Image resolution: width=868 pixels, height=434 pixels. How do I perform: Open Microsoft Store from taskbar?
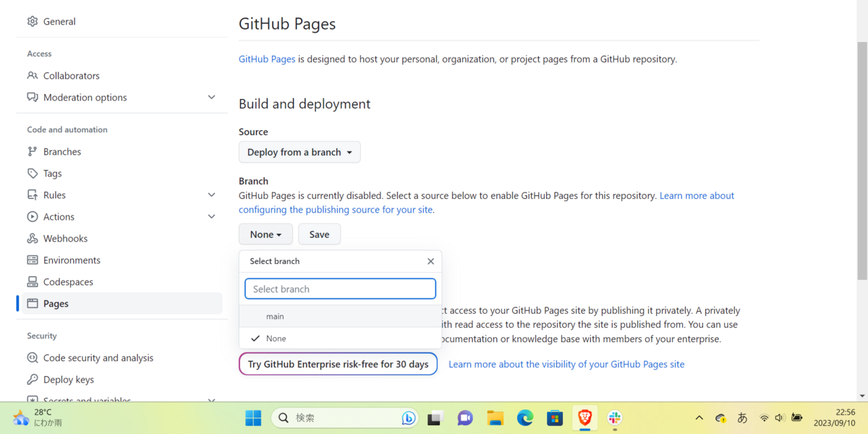tap(555, 418)
